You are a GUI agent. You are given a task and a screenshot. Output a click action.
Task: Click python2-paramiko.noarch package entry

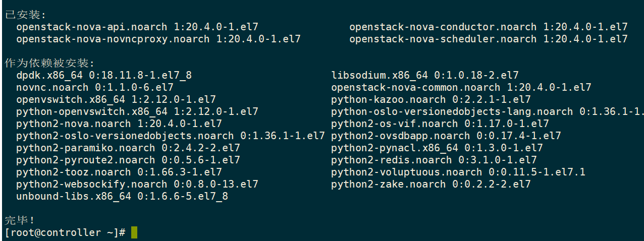click(128, 148)
